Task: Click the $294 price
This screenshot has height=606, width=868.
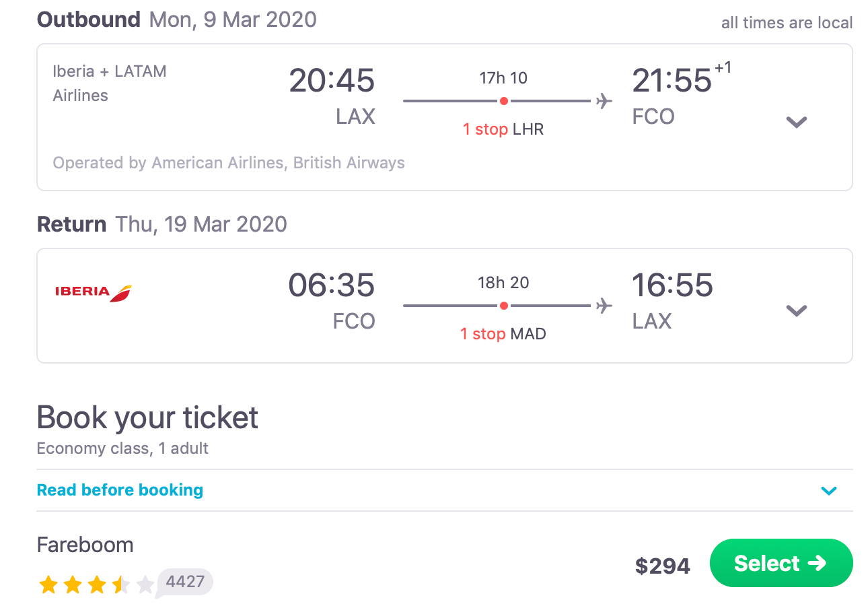Action: [662, 566]
